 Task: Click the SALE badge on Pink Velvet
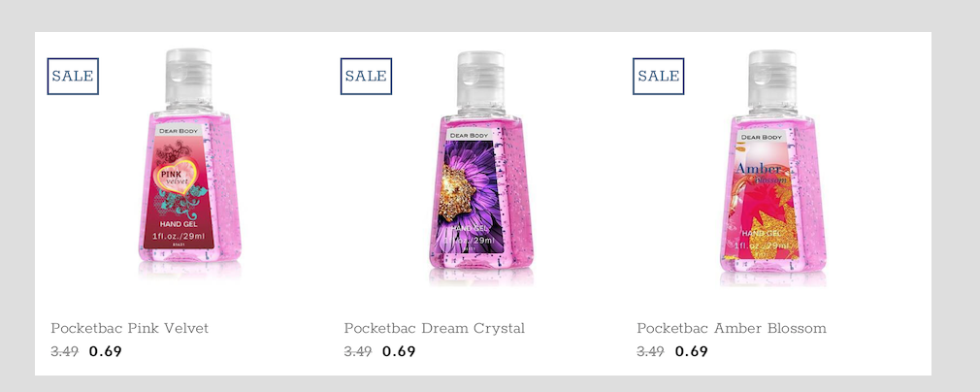tap(73, 76)
